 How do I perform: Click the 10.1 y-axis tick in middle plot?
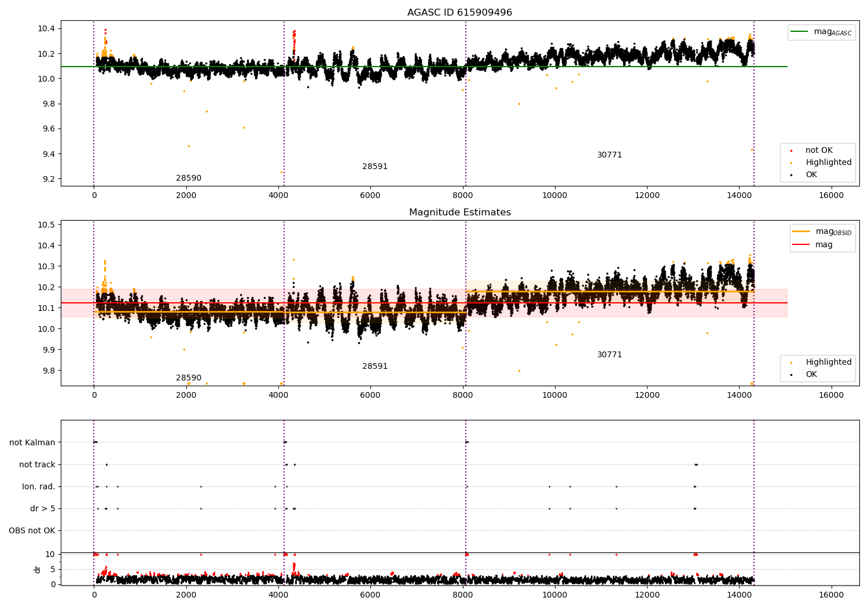coord(46,308)
